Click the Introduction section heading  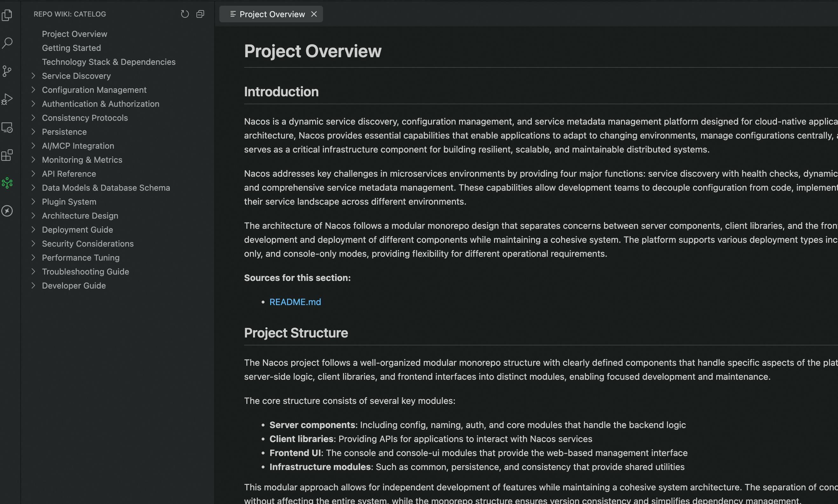point(281,92)
